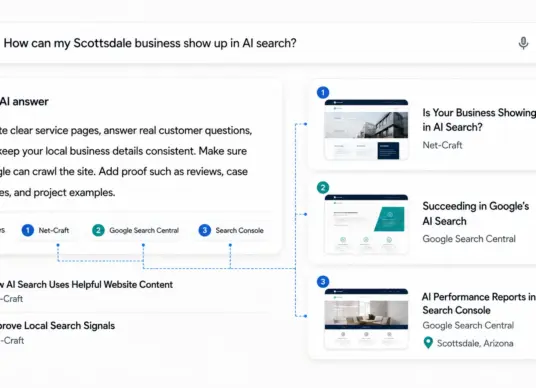
Task: Click the number 3 badge on third result card
Action: pos(323,282)
